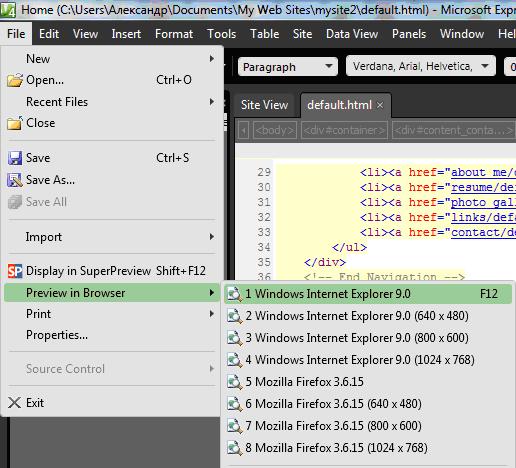
Task: Click browser icon beside Firefox 3.6.15 (1024 x 768)
Action: [x=235, y=448]
